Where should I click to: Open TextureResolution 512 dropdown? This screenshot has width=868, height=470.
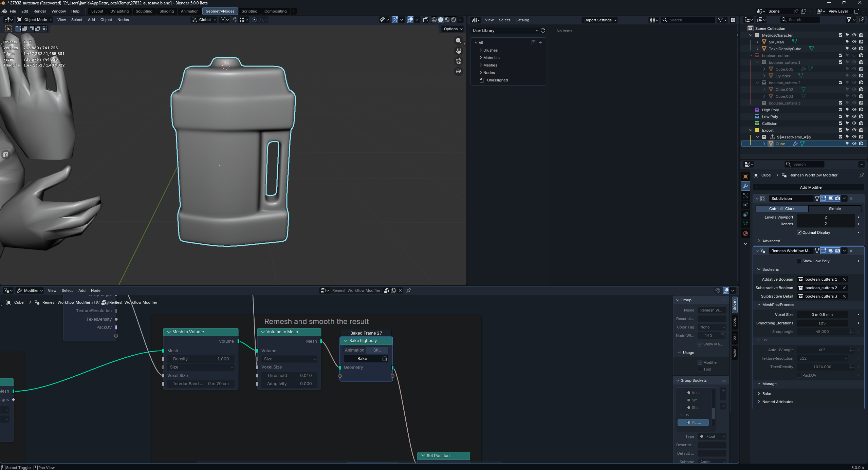pyautogui.click(x=822, y=358)
